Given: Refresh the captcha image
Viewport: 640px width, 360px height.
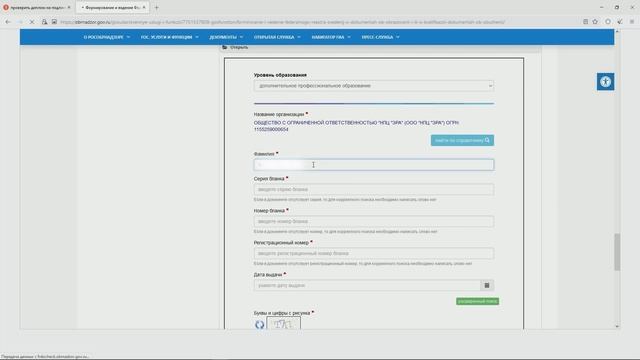Looking at the screenshot, I should [260, 324].
